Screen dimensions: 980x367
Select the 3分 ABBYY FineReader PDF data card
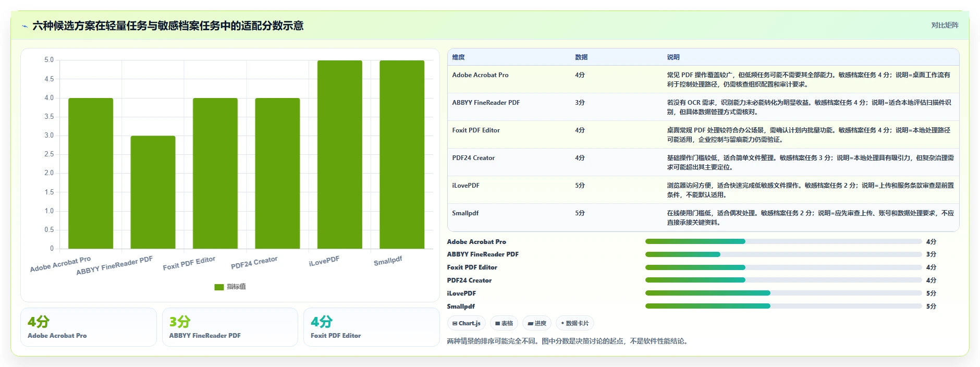point(230,327)
